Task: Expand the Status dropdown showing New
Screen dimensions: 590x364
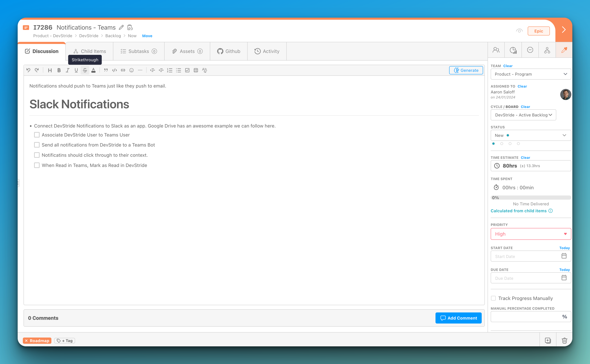Action: click(x=530, y=135)
